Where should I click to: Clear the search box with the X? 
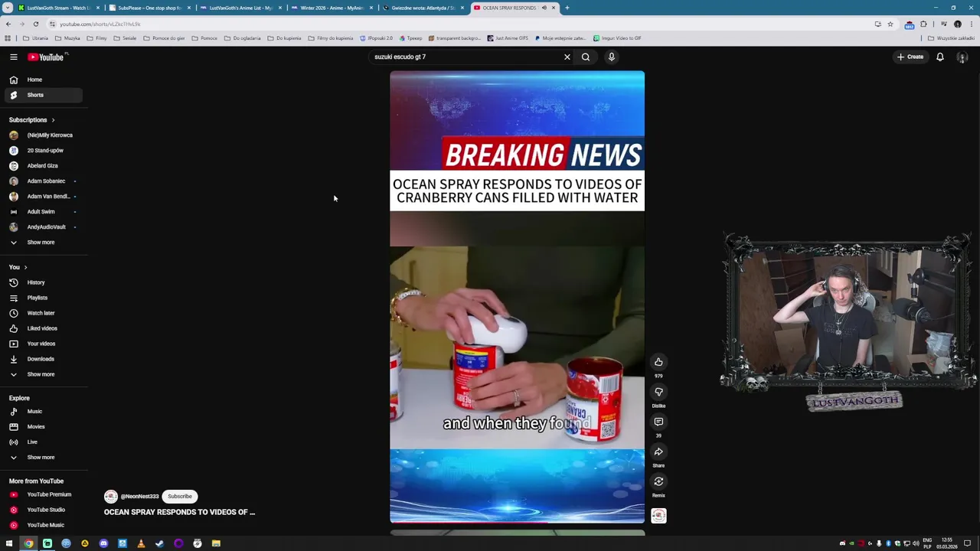(567, 57)
